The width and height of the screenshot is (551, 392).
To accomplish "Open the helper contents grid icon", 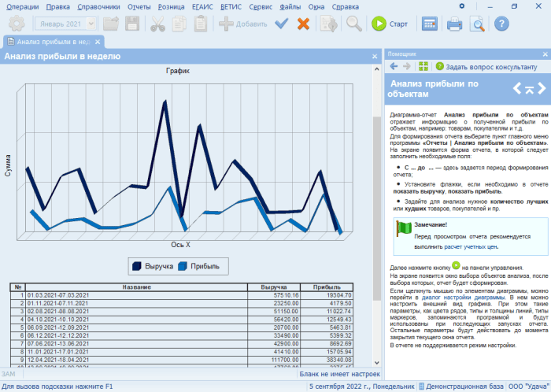I will 423,67.
